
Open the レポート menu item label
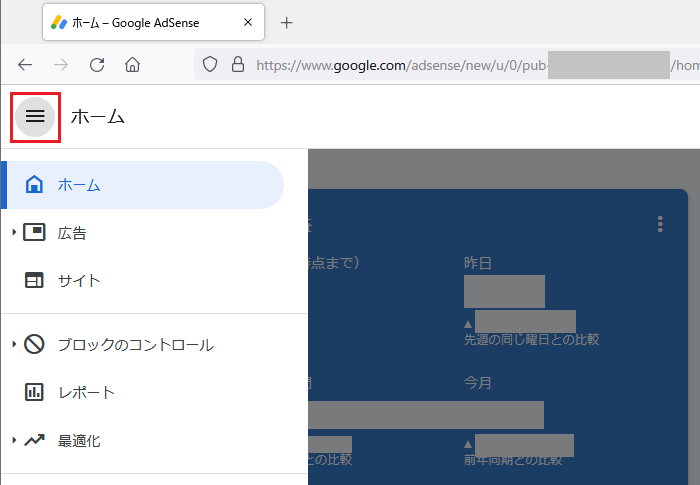86,393
